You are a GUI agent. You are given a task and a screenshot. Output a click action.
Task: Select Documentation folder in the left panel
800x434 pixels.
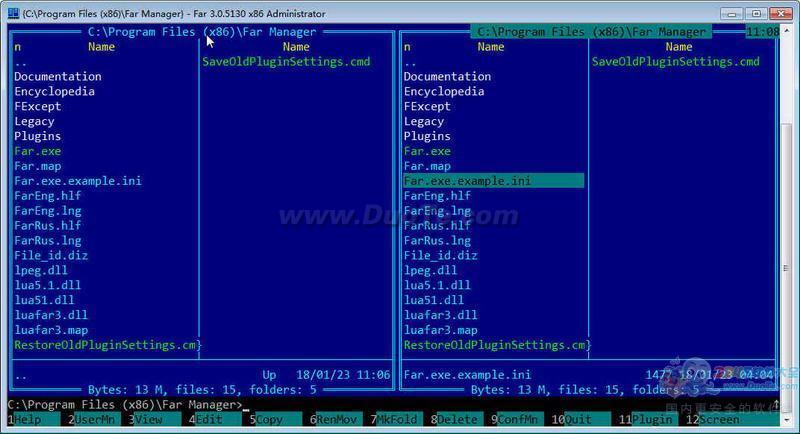pyautogui.click(x=58, y=76)
